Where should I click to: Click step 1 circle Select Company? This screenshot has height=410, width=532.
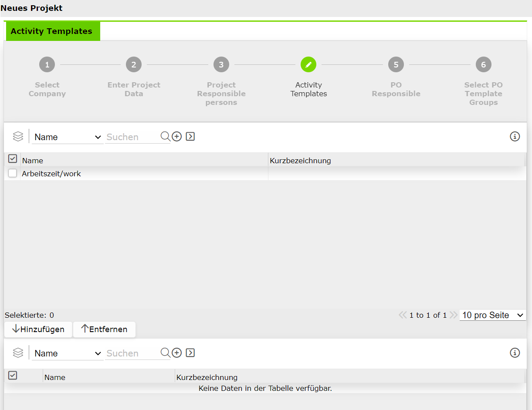47,65
